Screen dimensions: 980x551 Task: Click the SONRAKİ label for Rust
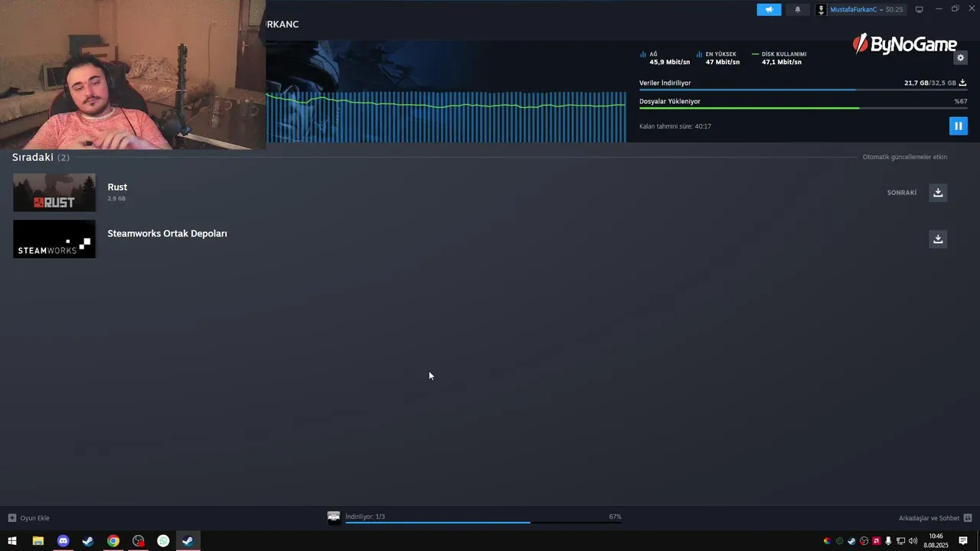coord(902,193)
